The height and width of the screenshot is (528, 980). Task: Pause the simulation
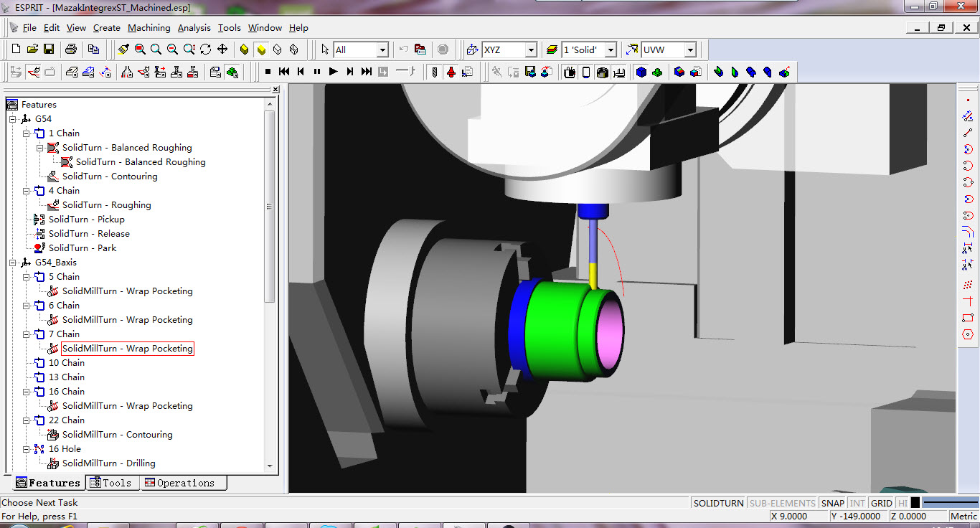316,72
